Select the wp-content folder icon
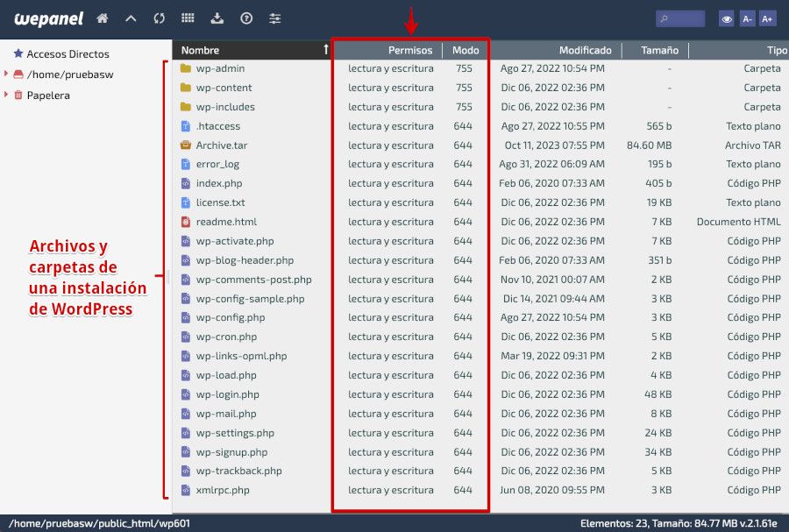This screenshot has height=532, width=789. [x=186, y=88]
